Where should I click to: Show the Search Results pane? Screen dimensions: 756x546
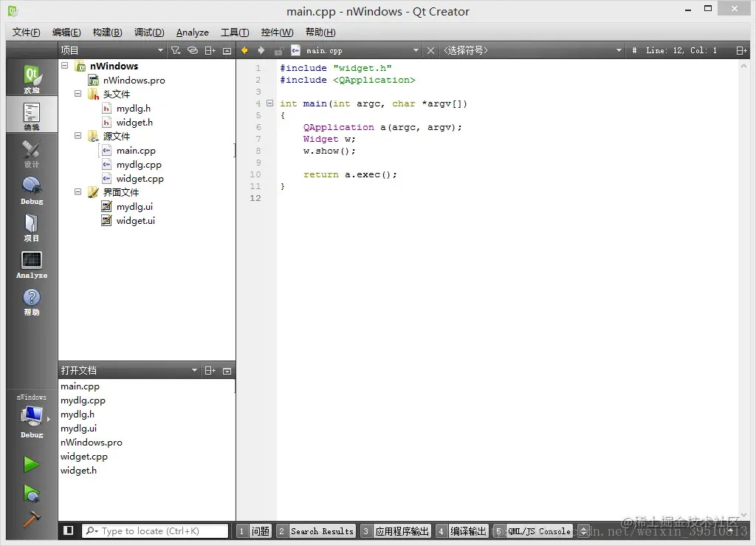point(316,531)
